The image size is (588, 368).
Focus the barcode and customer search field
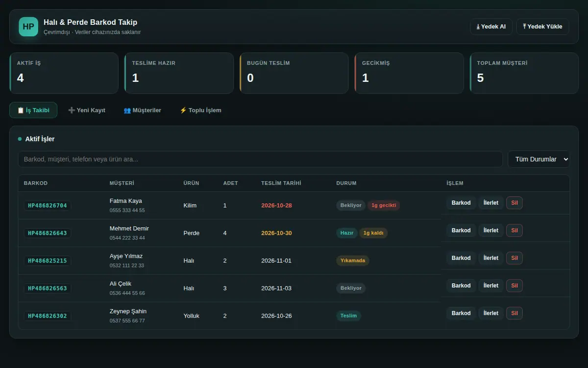(x=260, y=159)
